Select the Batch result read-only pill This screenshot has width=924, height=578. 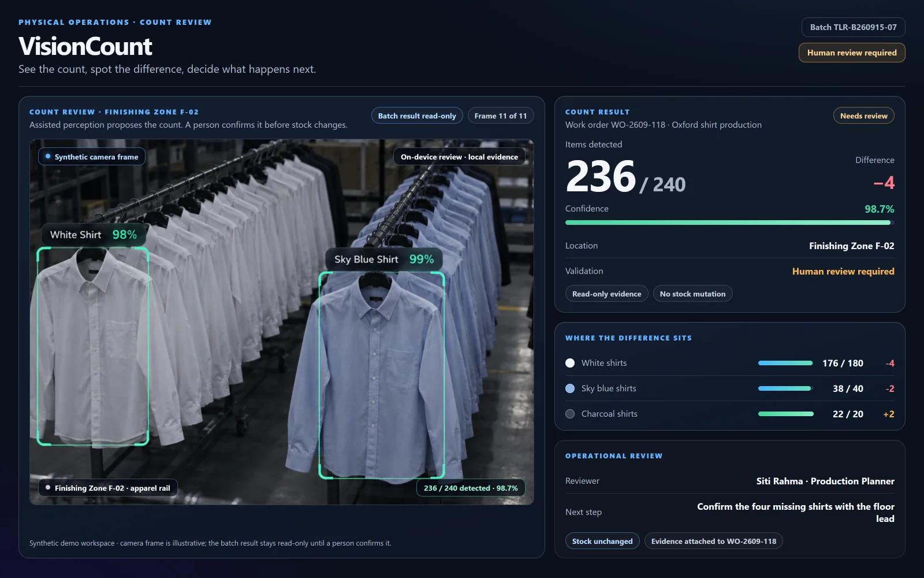[417, 116]
